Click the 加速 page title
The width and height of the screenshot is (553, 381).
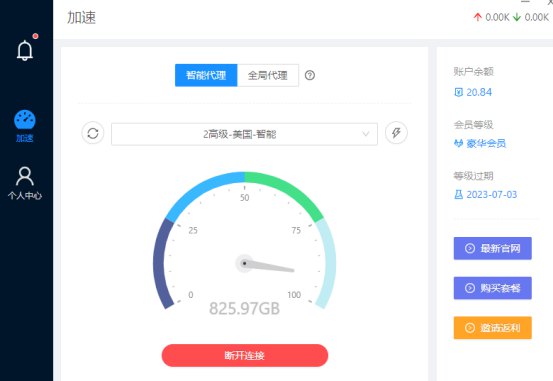(x=81, y=17)
